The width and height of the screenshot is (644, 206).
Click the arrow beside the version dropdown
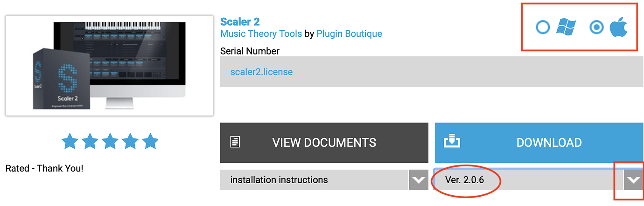pos(633,180)
